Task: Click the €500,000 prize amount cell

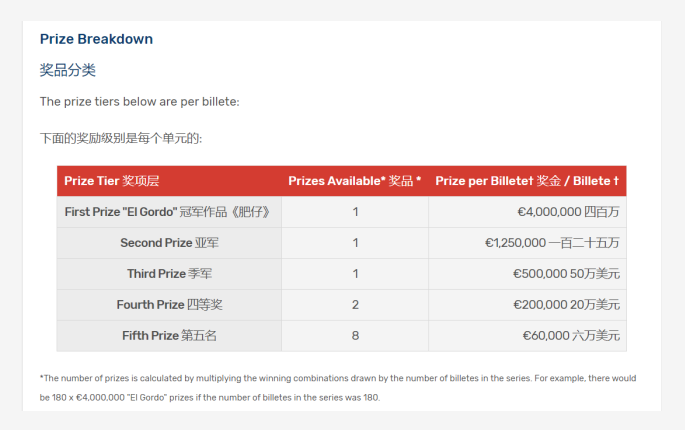Action: pos(527,274)
